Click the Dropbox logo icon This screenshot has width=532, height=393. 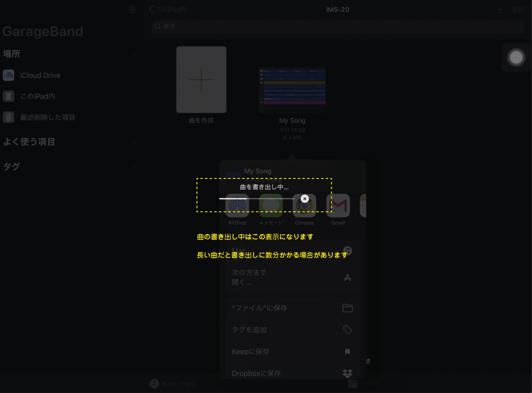348,374
